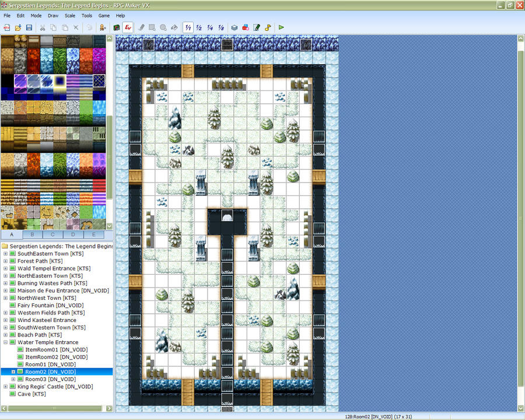Click tile palette scroll down arrow

click(109, 226)
